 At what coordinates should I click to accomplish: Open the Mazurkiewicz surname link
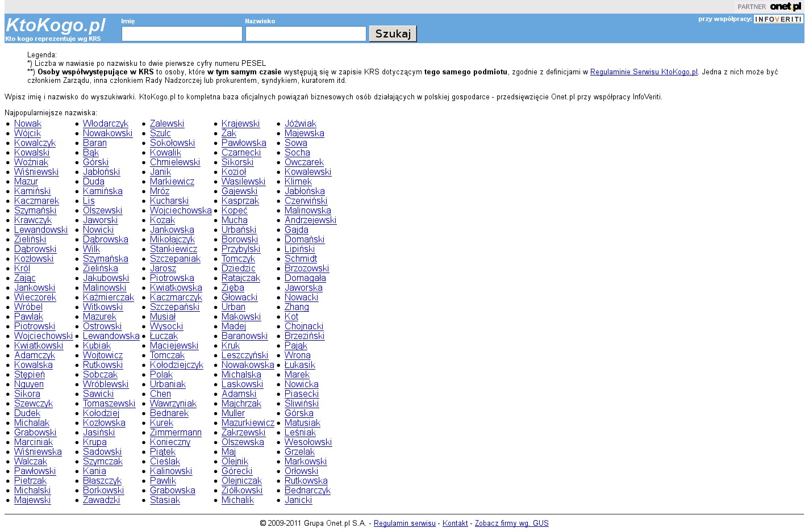pos(248,423)
